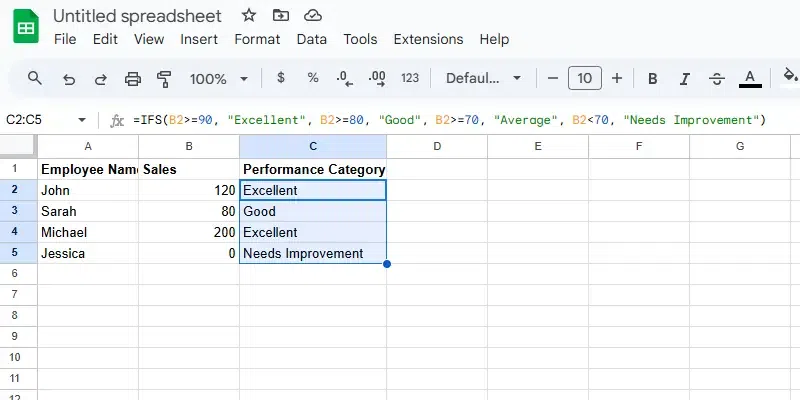Toggle italic formatting

(684, 78)
